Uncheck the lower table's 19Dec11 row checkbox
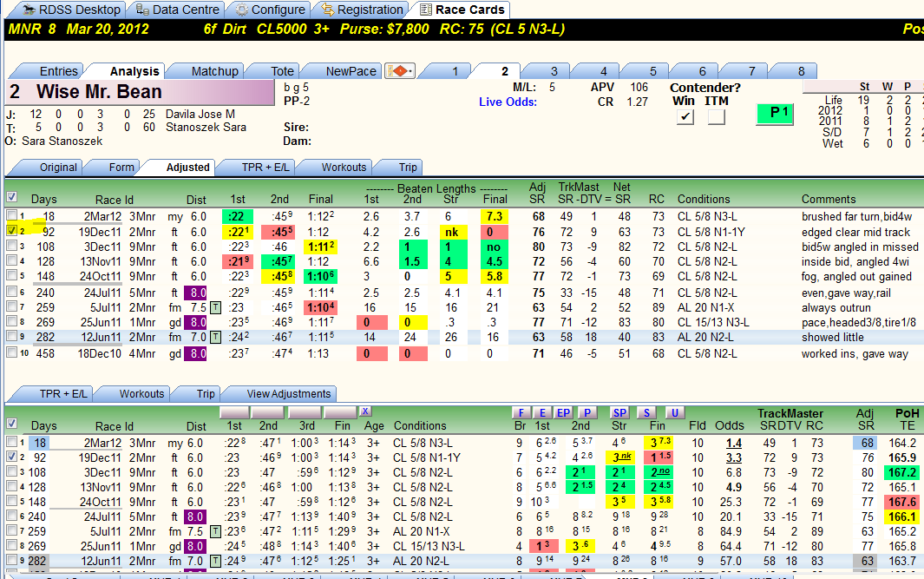 (12, 457)
